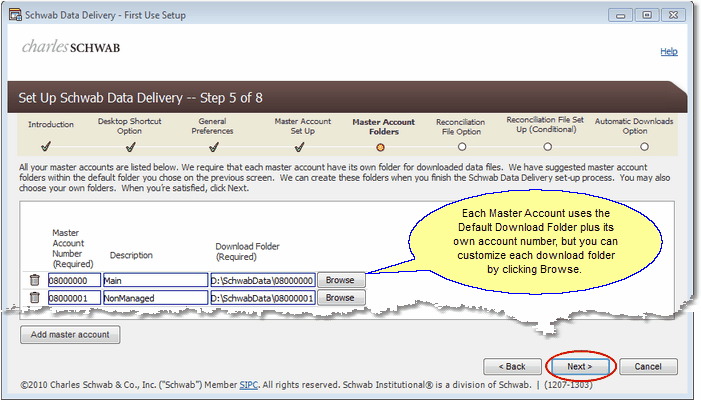Screen dimensions: 701x400
Task: Select the Desktop Shortcut Option step
Action: point(130,126)
